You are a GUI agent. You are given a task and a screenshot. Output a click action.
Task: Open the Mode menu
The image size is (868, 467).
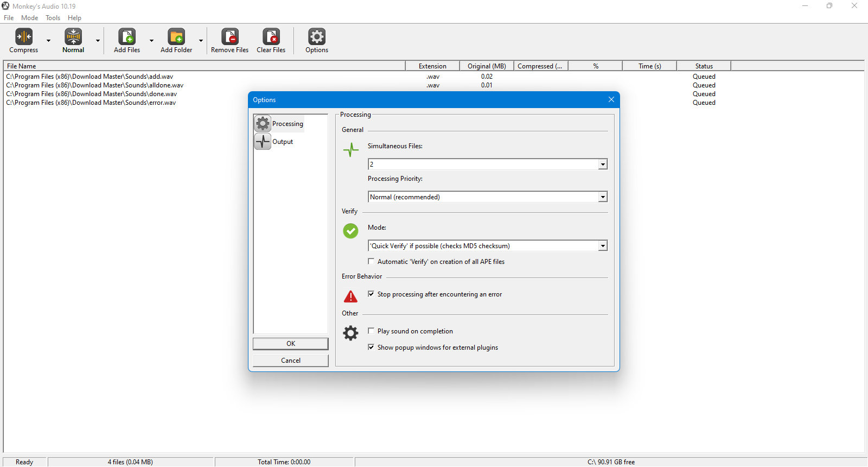click(30, 18)
